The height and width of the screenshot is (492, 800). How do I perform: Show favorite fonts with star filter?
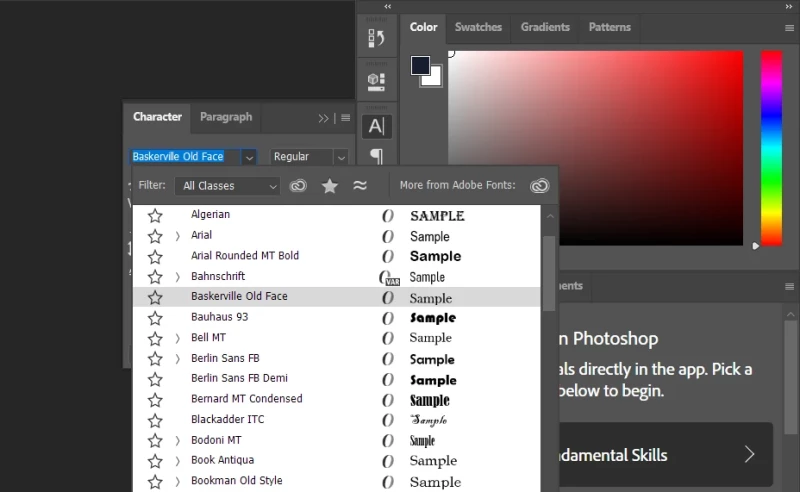(x=329, y=186)
